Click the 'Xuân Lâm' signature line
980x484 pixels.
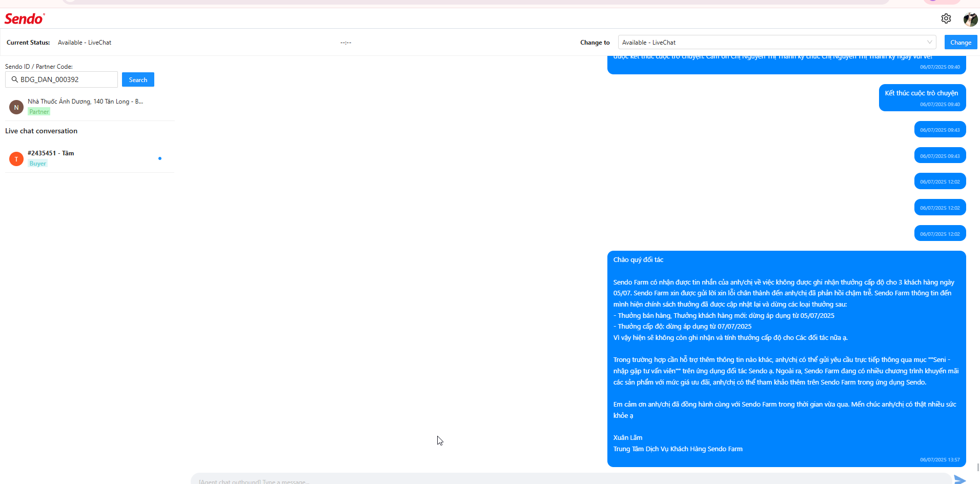628,437
